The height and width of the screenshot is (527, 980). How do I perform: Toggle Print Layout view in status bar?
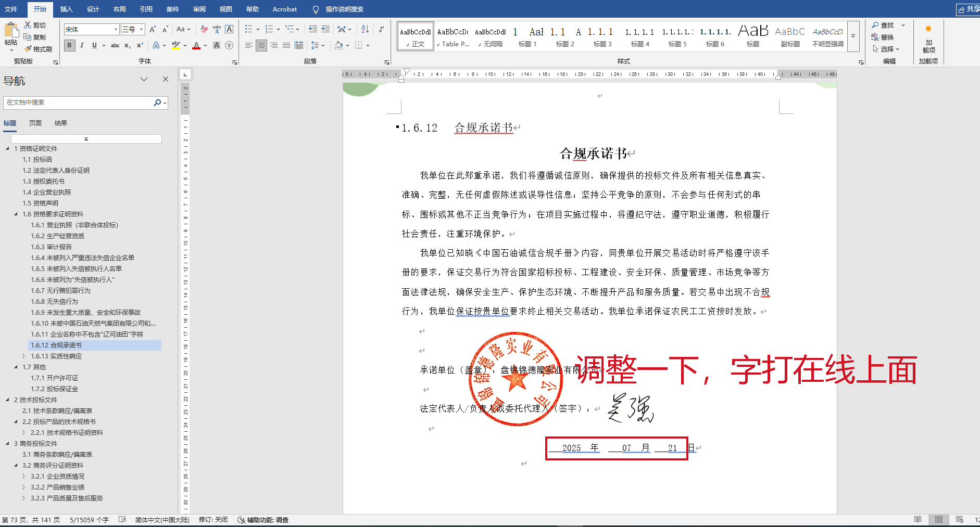pos(938,520)
